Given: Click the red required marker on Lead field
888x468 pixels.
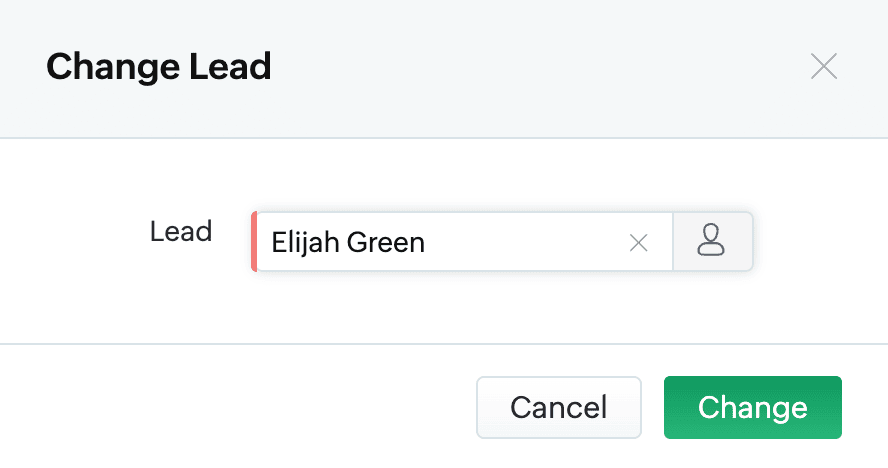Looking at the screenshot, I should (x=254, y=242).
